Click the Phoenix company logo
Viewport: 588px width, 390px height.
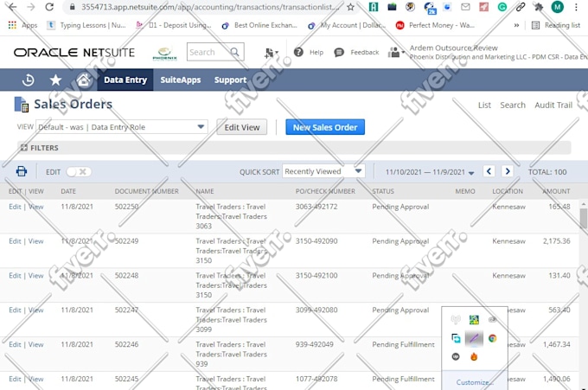(x=164, y=54)
